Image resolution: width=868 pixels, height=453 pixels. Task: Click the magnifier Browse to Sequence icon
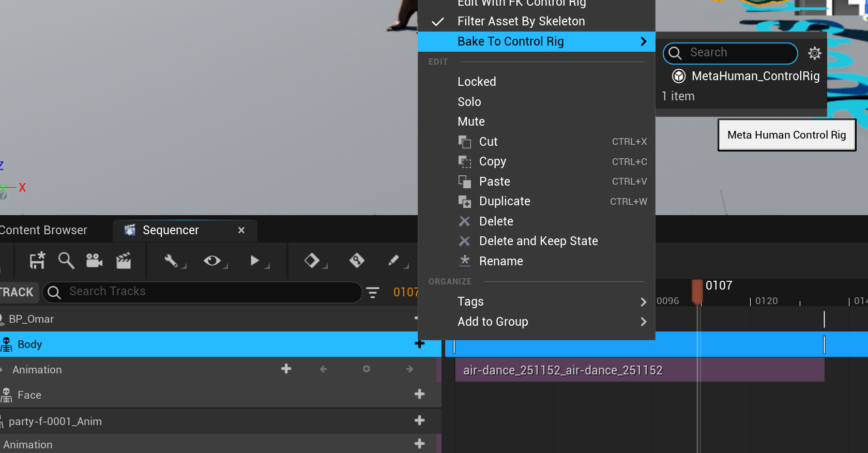coord(66,261)
